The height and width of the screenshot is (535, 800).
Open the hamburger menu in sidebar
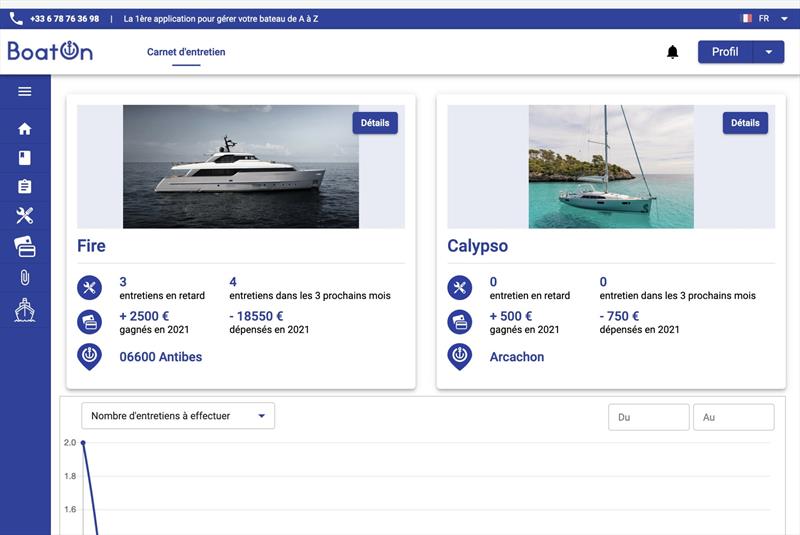click(x=24, y=91)
